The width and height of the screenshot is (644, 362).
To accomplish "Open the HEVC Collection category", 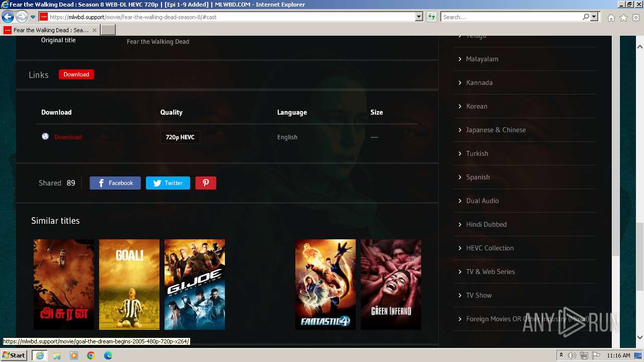I will 490,248.
